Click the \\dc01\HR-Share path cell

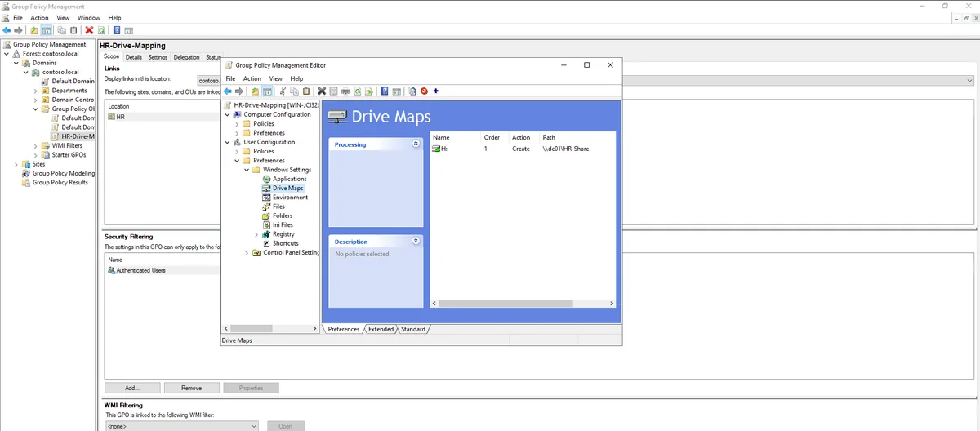565,149
